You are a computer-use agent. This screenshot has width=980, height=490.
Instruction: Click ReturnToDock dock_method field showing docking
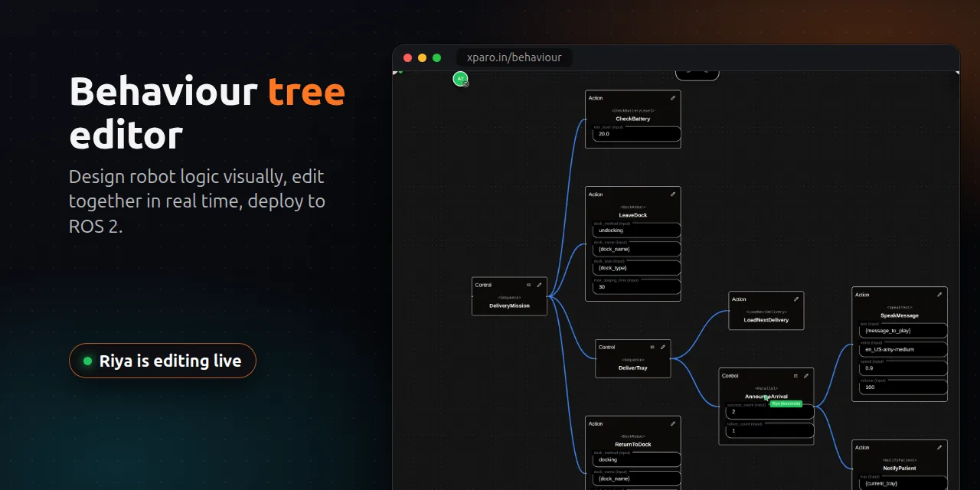point(637,459)
